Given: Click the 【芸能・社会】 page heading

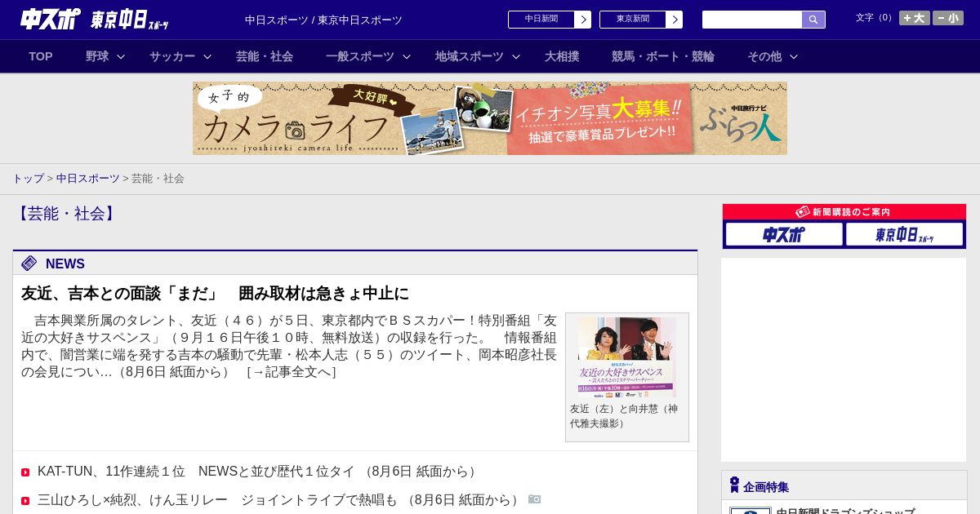Looking at the screenshot, I should (x=66, y=214).
